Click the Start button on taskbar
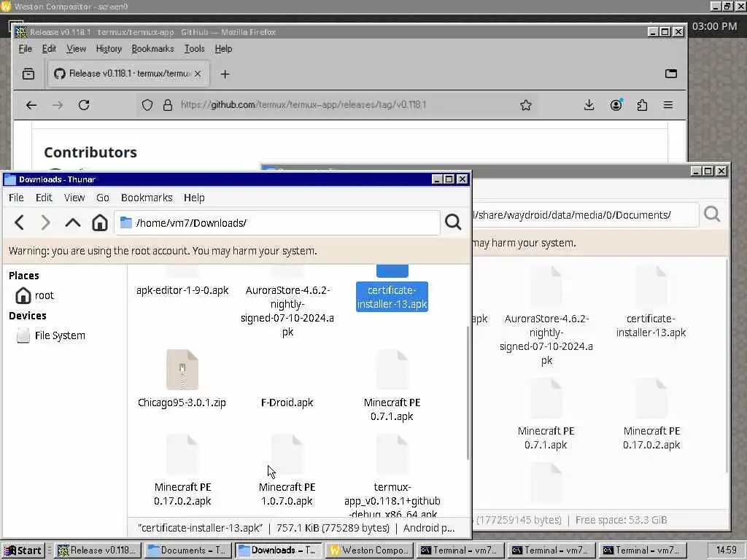 click(x=23, y=551)
